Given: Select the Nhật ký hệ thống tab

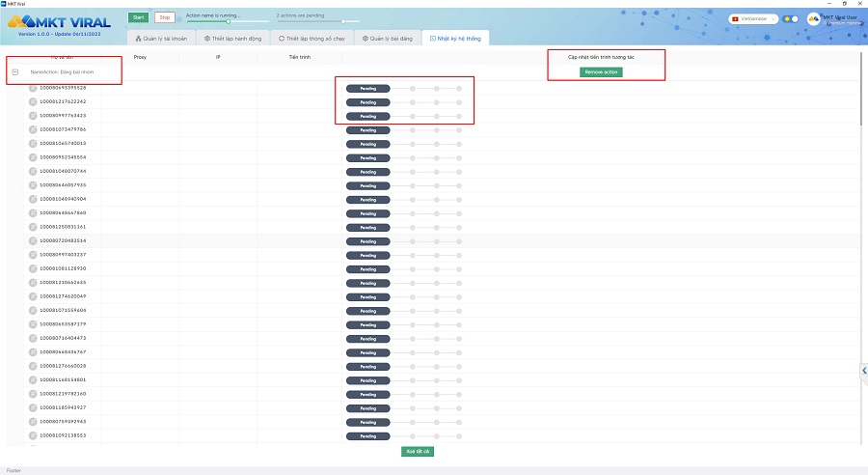Looking at the screenshot, I should (455, 39).
